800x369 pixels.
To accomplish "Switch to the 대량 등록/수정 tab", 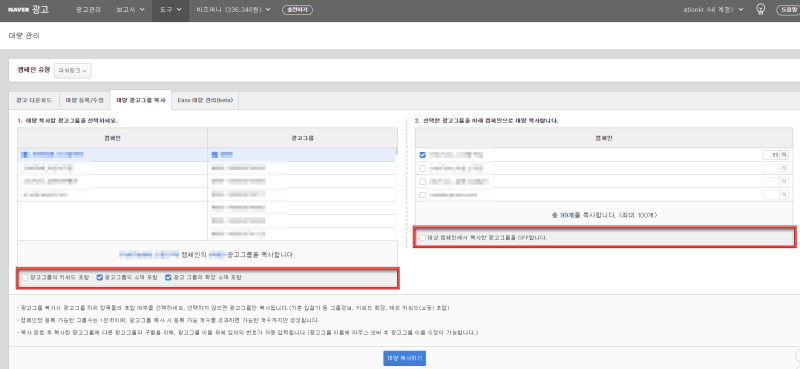I will click(85, 100).
